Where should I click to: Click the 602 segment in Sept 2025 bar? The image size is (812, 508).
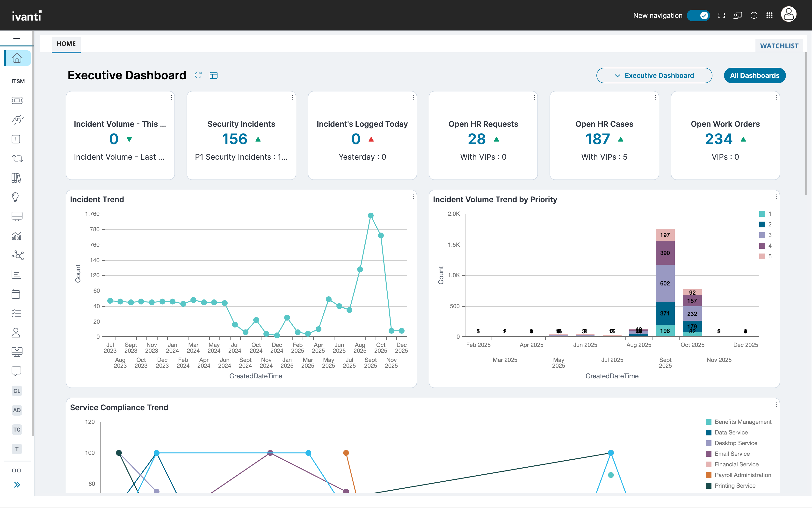tap(665, 283)
